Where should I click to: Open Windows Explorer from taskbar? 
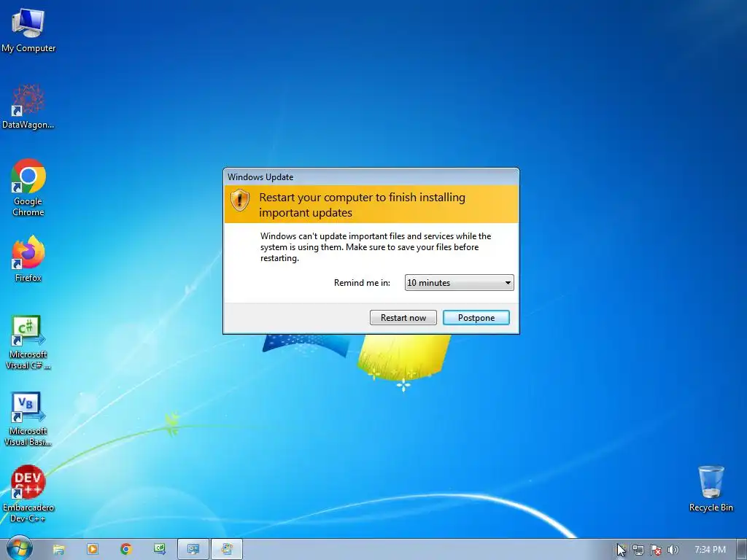click(58, 550)
